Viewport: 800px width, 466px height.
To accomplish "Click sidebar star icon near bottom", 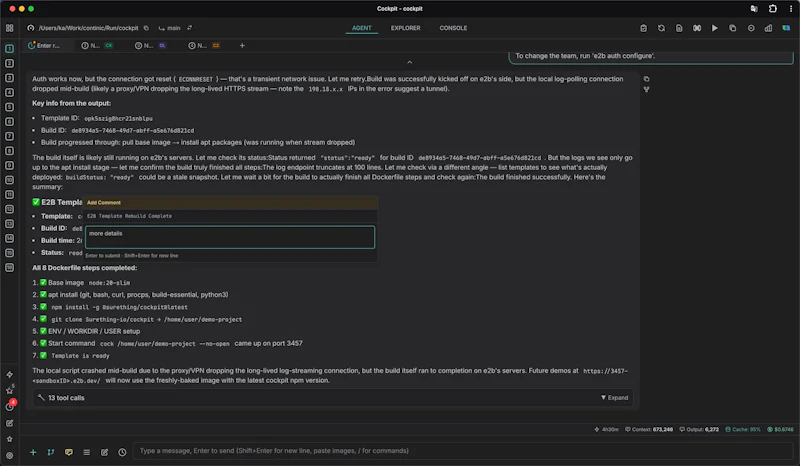I will pos(10,439).
